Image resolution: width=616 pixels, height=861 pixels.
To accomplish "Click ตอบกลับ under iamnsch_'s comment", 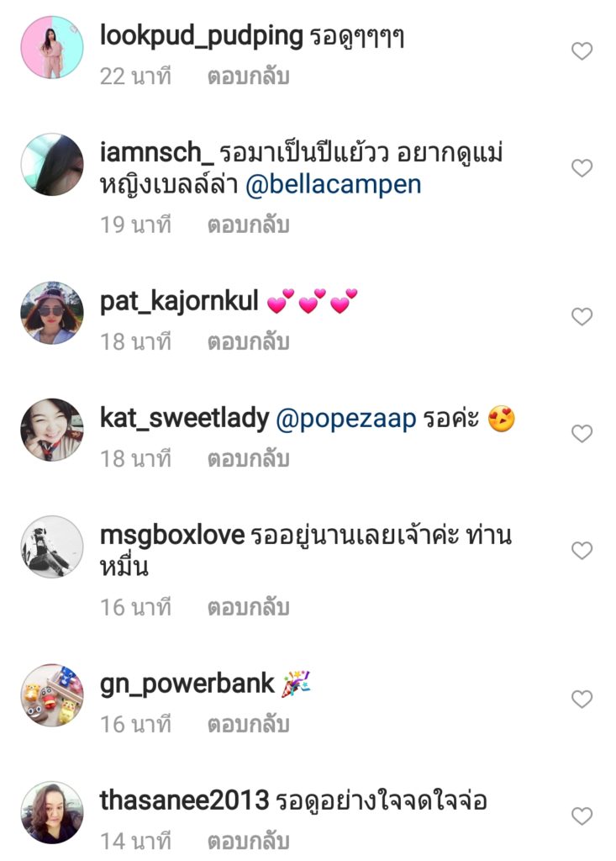I will tap(248, 225).
